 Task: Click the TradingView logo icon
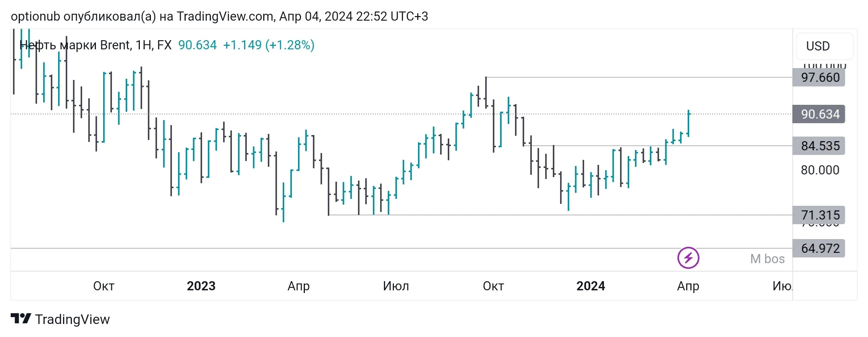coord(21,319)
